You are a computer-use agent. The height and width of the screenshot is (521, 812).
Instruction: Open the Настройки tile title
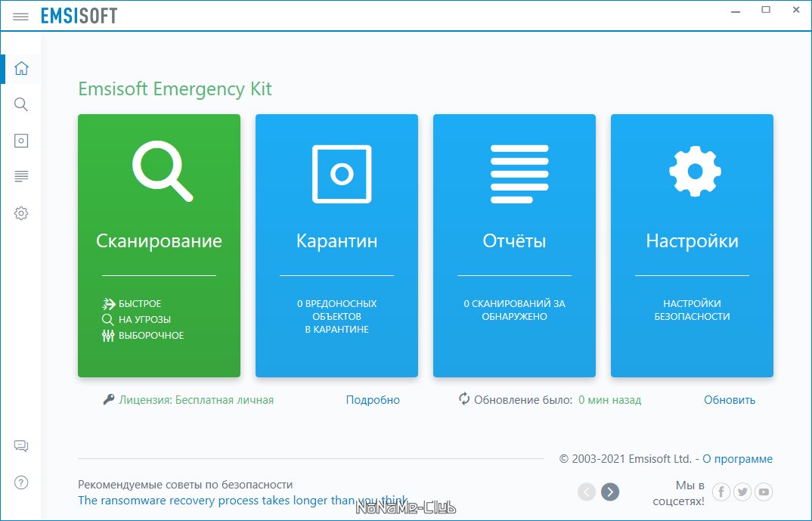692,240
